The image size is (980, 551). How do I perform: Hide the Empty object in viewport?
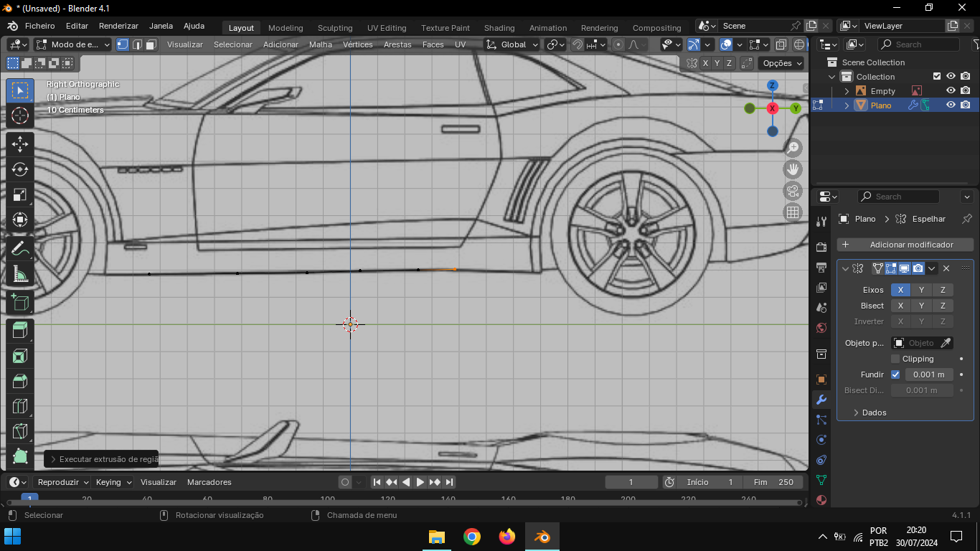point(951,91)
